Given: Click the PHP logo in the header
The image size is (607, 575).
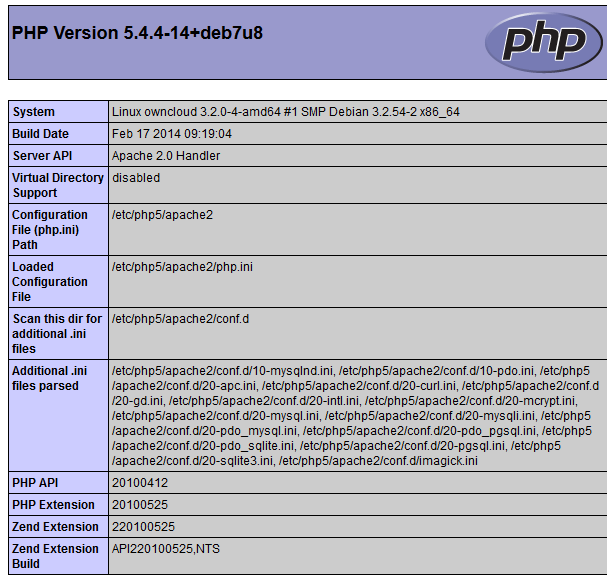Looking at the screenshot, I should (544, 42).
